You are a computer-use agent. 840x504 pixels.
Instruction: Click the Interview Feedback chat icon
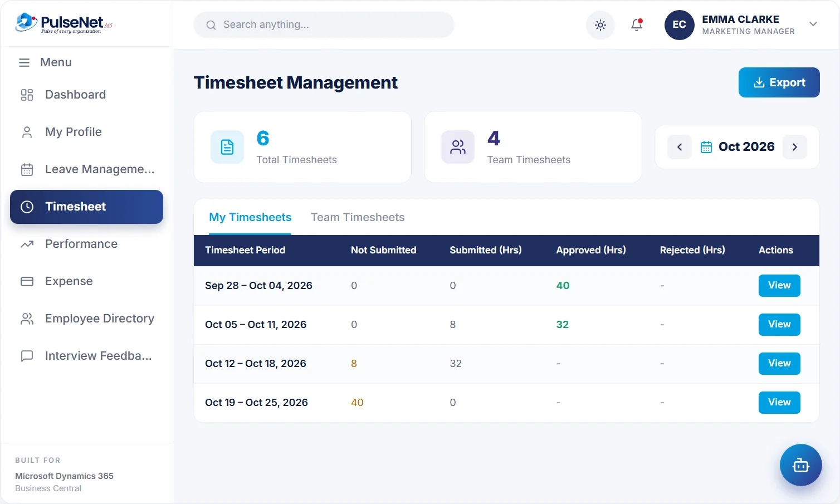[27, 356]
